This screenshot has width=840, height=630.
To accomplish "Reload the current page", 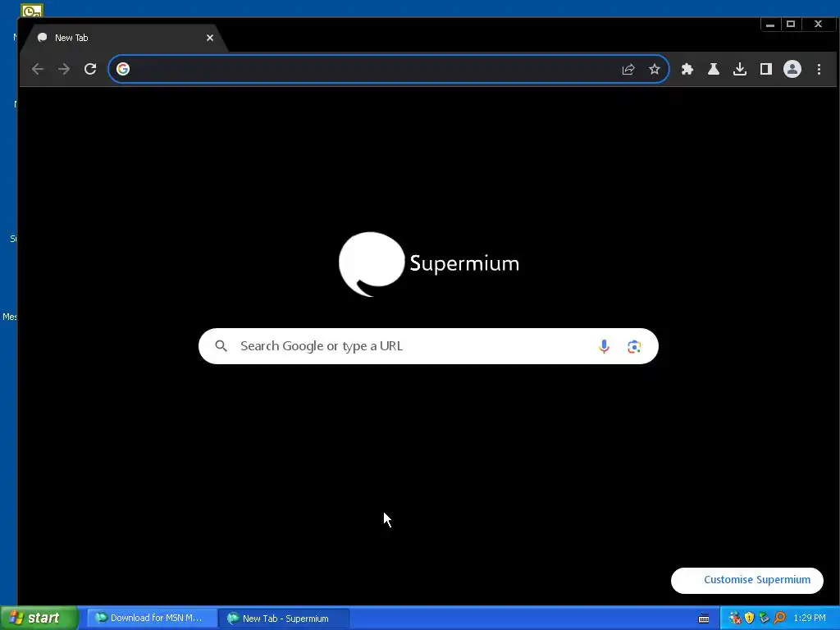I will (90, 69).
